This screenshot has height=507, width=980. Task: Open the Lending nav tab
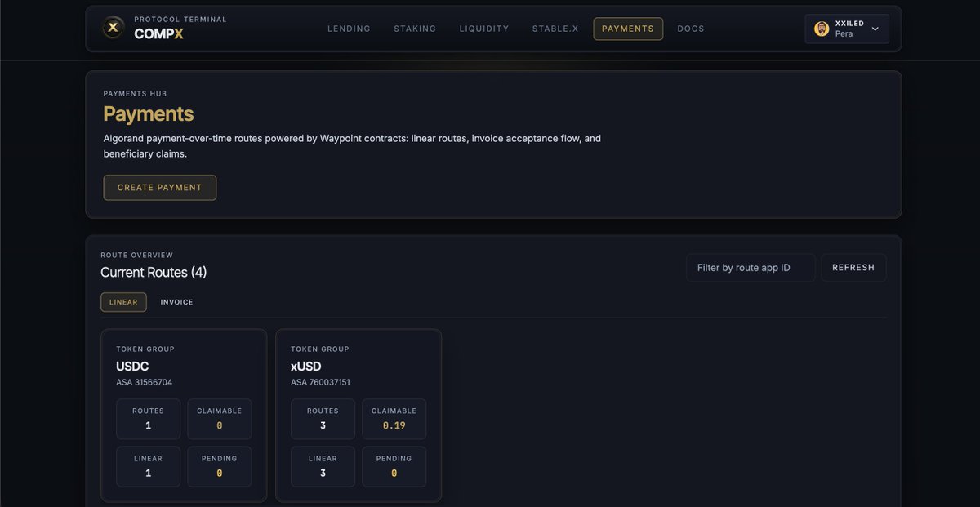[x=349, y=29]
